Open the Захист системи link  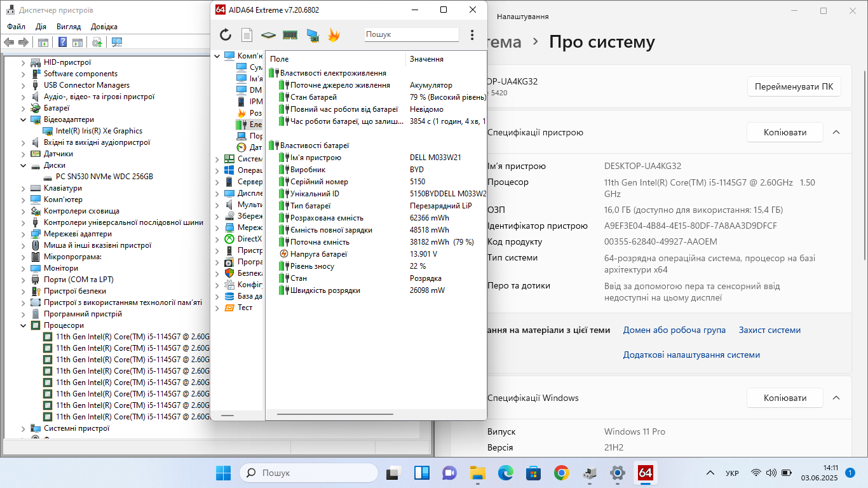click(x=770, y=330)
